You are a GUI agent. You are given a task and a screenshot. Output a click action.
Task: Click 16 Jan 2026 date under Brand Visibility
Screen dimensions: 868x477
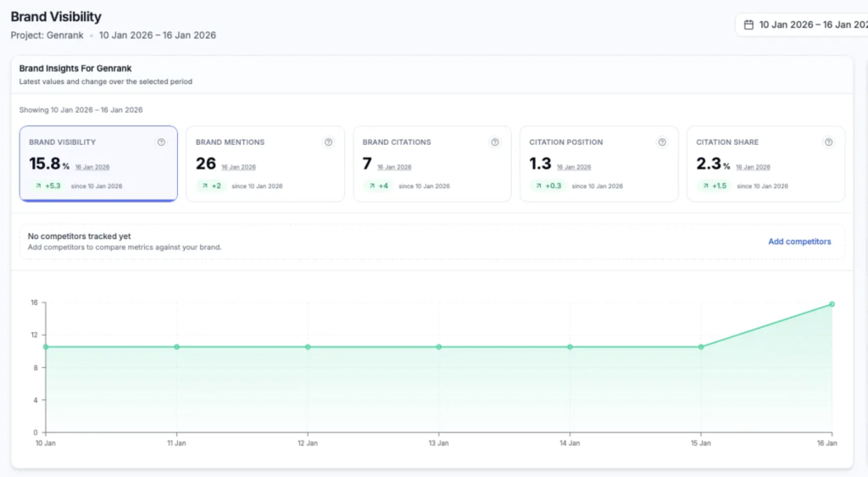(x=92, y=167)
